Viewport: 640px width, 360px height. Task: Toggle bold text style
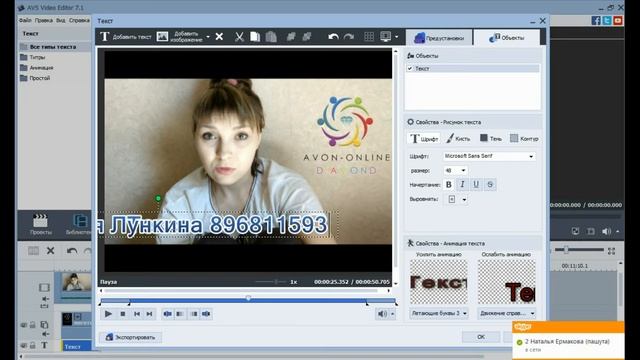[x=449, y=184]
